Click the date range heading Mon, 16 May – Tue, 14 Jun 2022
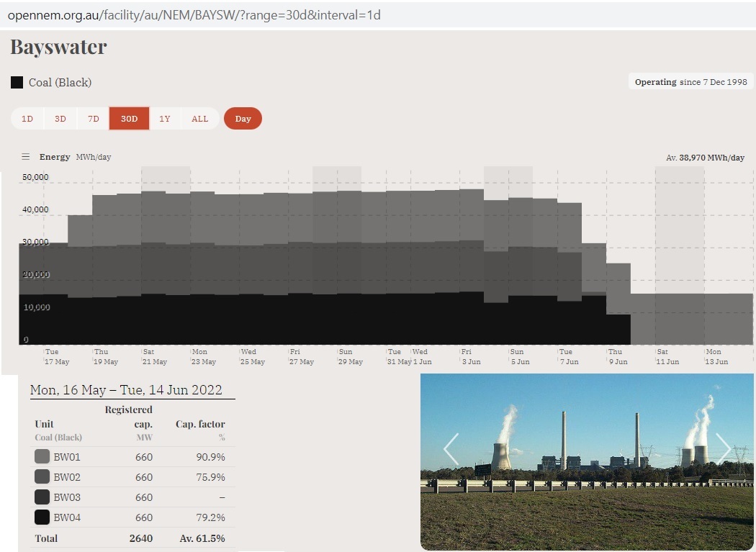 126,389
